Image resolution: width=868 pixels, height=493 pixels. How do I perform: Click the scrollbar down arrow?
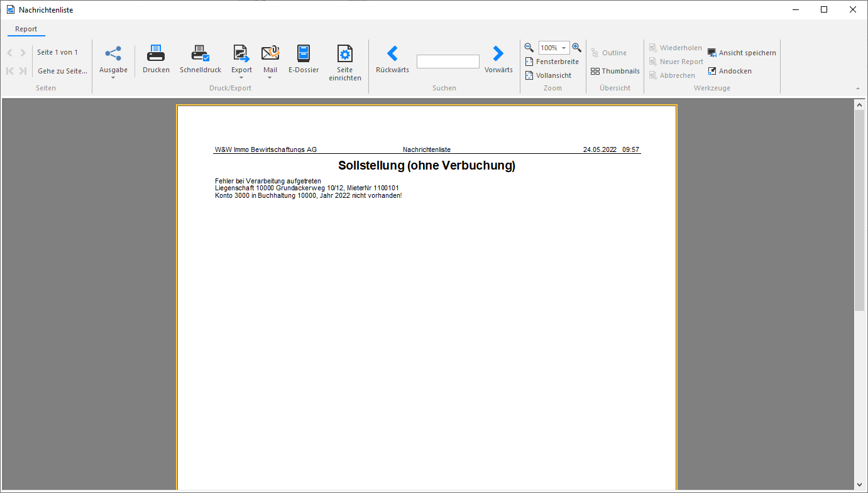click(860, 484)
